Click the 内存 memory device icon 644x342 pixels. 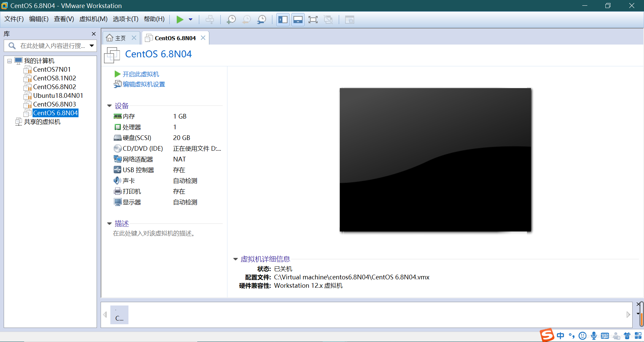click(117, 116)
